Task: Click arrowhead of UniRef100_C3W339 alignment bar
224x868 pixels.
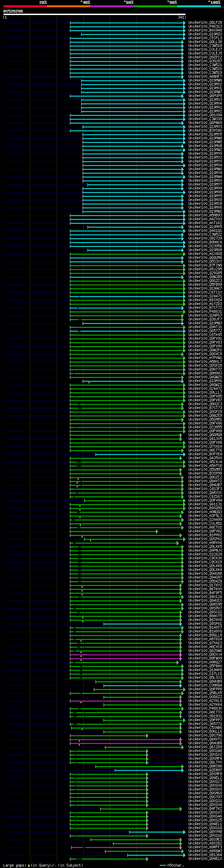Action: coord(184,119)
